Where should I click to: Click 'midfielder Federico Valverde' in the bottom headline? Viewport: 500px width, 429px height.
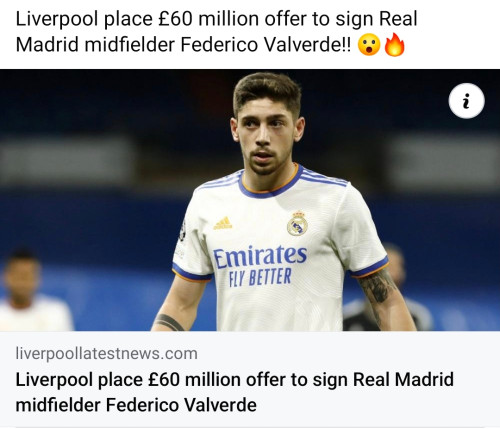(136, 405)
